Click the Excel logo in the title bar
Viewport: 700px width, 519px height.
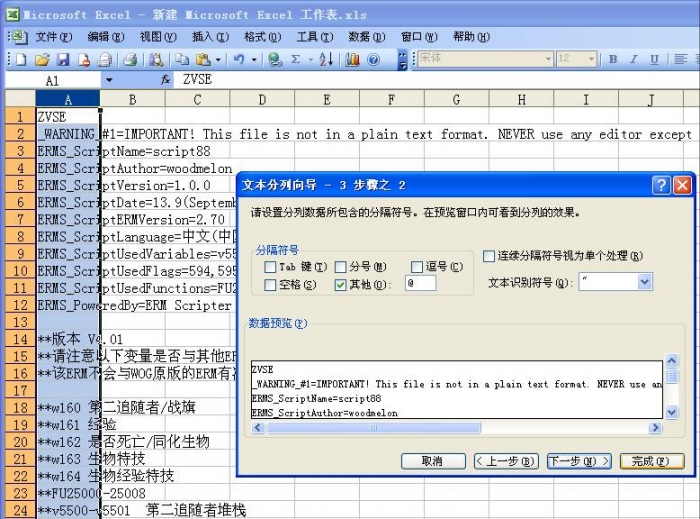(x=12, y=14)
